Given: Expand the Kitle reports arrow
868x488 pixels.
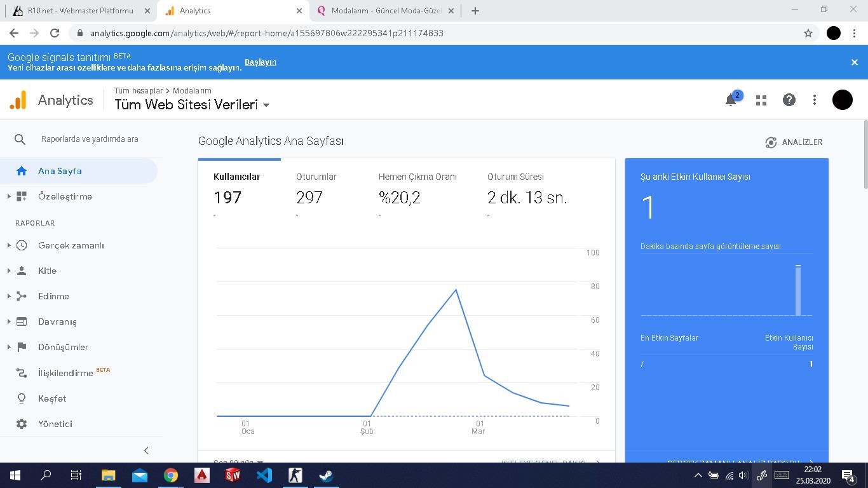Looking at the screenshot, I should point(9,271).
